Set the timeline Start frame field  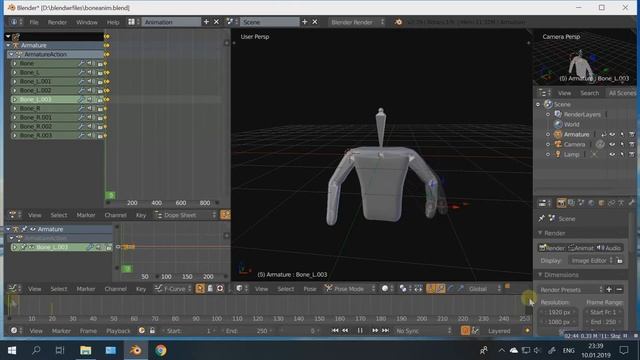188,331
